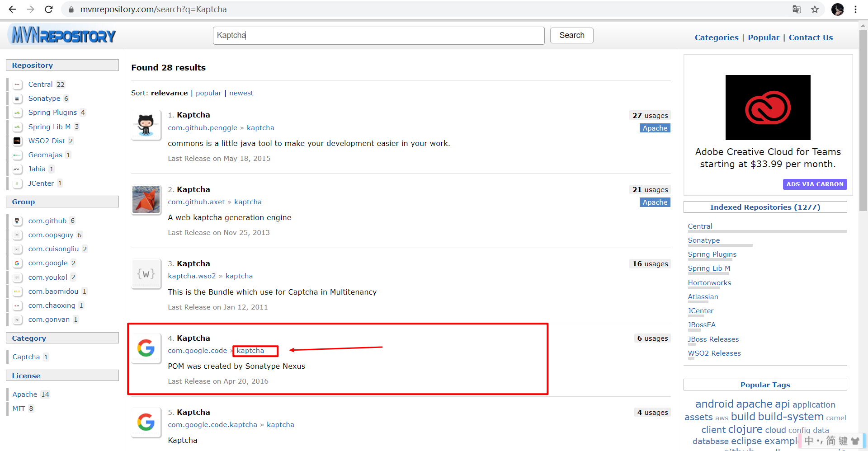Screen dimensions: 868x451
Task: Reload the page with refresh icon
Action: coord(49,9)
